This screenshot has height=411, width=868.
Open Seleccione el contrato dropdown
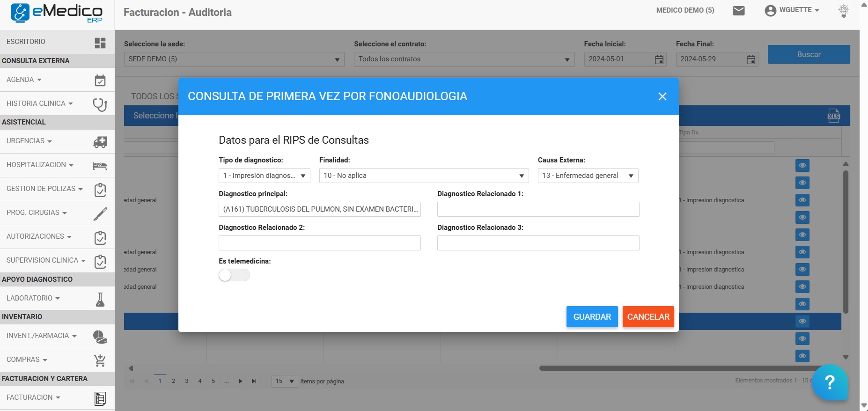[x=464, y=59]
